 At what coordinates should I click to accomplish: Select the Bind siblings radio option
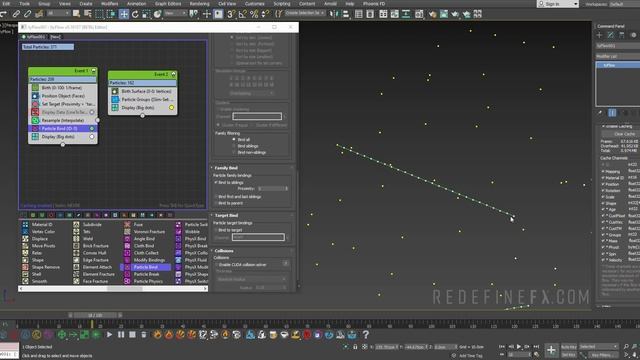[234, 146]
